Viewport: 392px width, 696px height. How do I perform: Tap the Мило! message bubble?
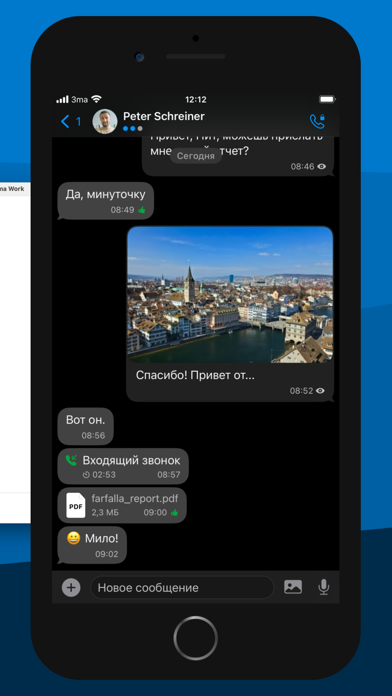click(x=92, y=545)
